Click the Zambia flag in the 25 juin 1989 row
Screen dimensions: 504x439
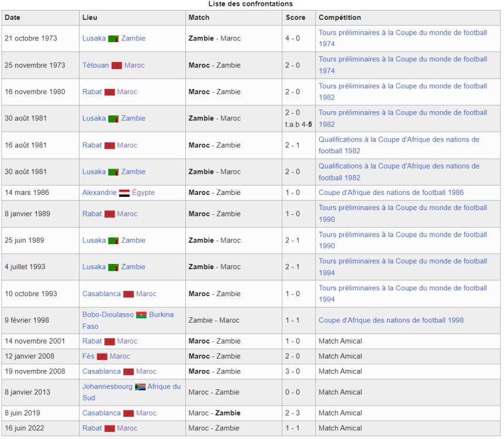tap(113, 241)
